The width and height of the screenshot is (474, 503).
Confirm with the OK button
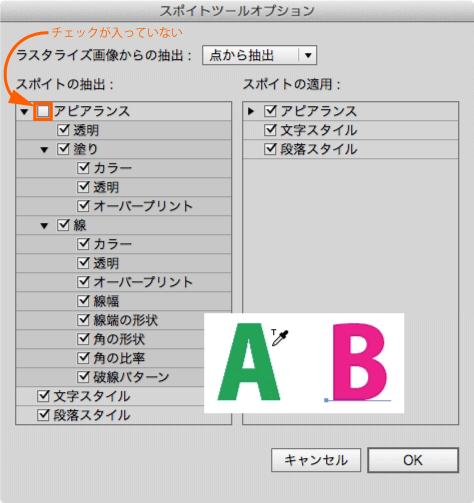point(413,460)
